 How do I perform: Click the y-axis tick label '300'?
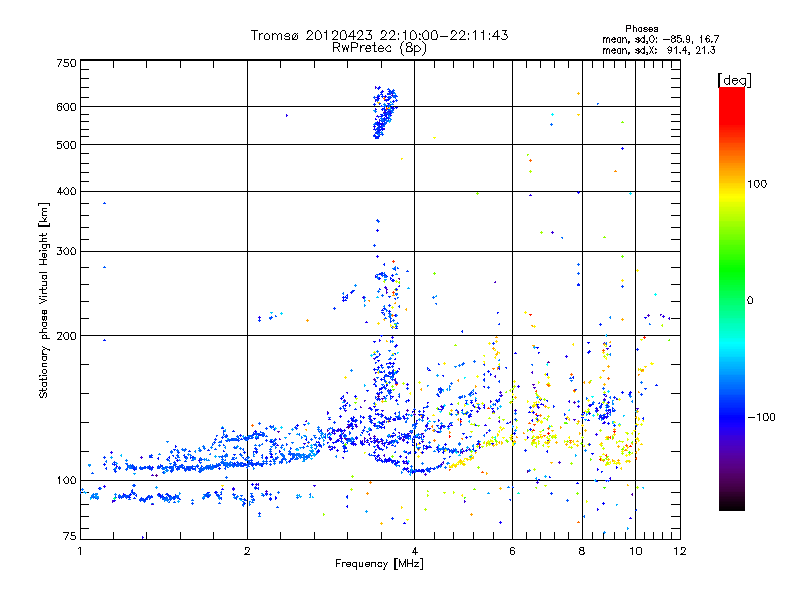[66, 252]
